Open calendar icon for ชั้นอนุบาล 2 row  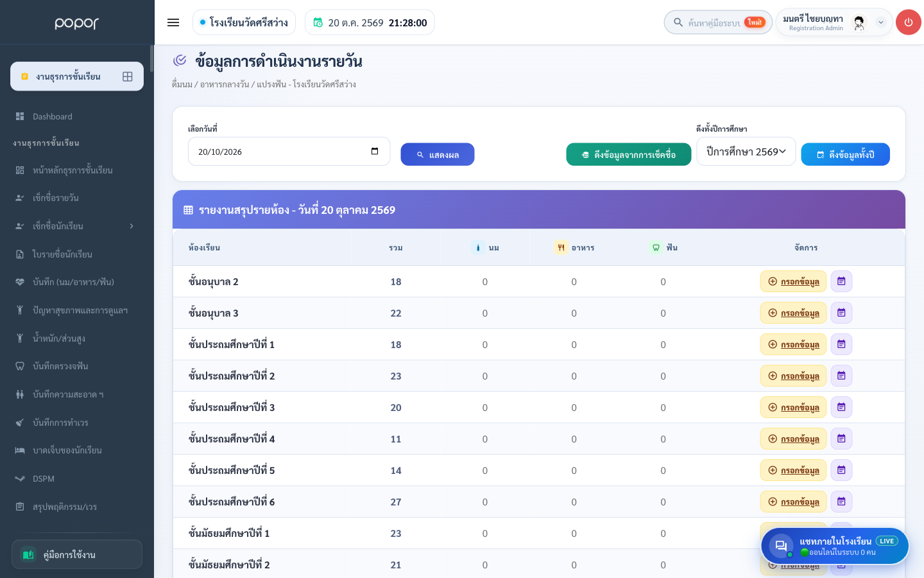point(841,281)
